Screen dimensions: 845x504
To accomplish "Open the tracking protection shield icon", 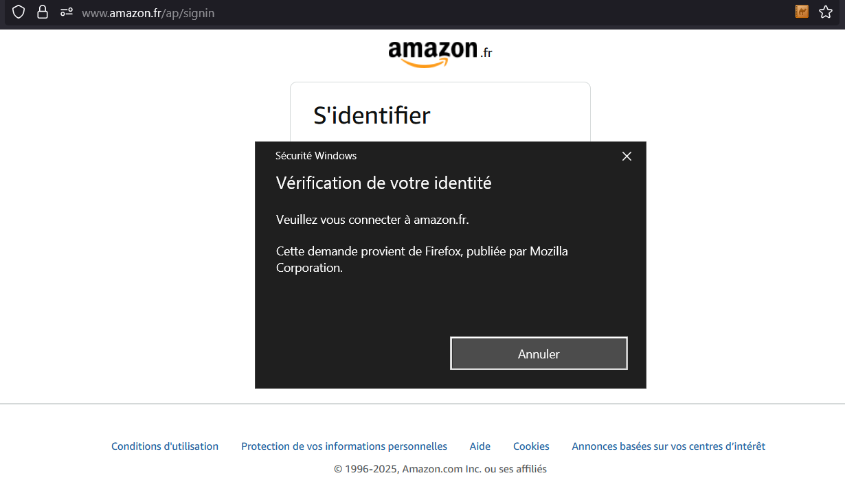I will [x=19, y=12].
